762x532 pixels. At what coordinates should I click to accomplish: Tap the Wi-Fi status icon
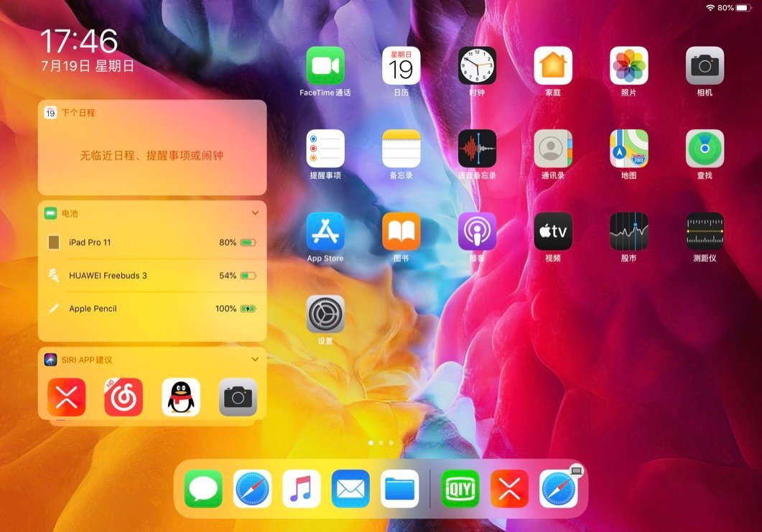[x=710, y=8]
